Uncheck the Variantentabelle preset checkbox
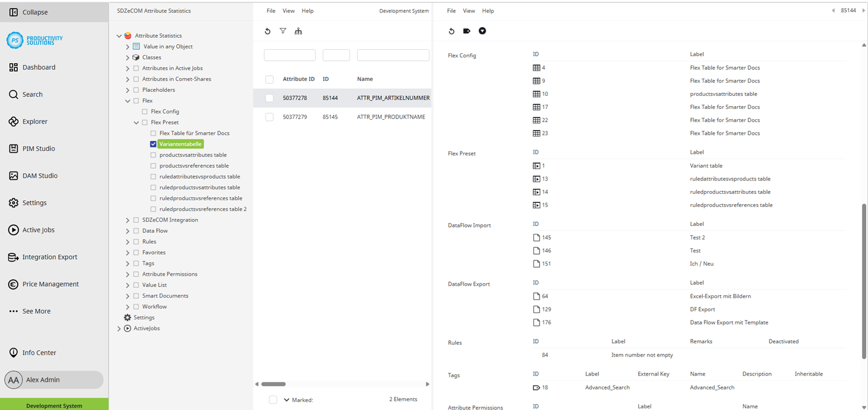The width and height of the screenshot is (868, 410). [153, 143]
